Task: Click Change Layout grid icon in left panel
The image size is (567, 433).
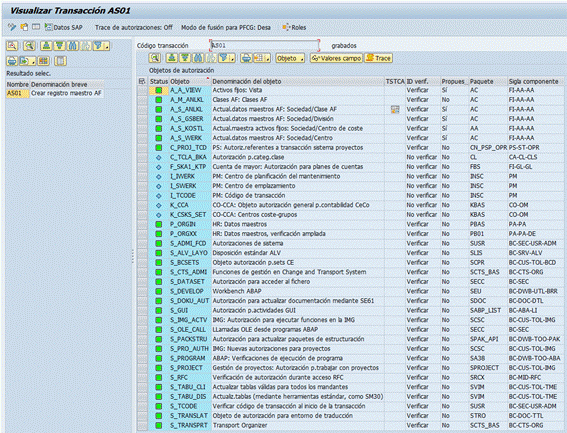Action: click(x=43, y=61)
